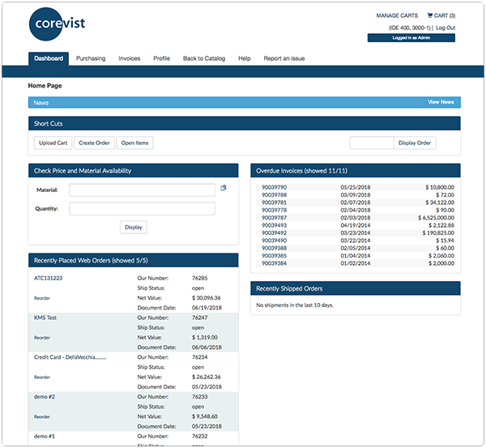Image resolution: width=486 pixels, height=448 pixels.
Task: Focus the order number input field
Action: pyautogui.click(x=372, y=143)
